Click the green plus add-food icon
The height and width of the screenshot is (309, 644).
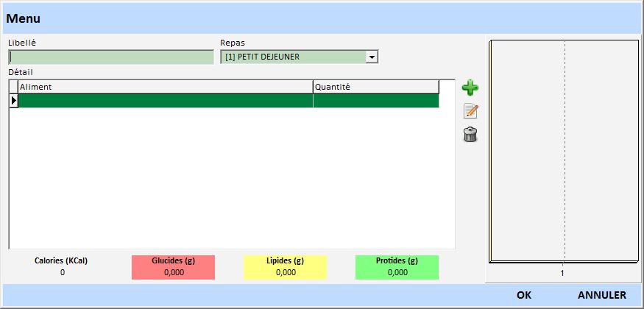tap(470, 88)
